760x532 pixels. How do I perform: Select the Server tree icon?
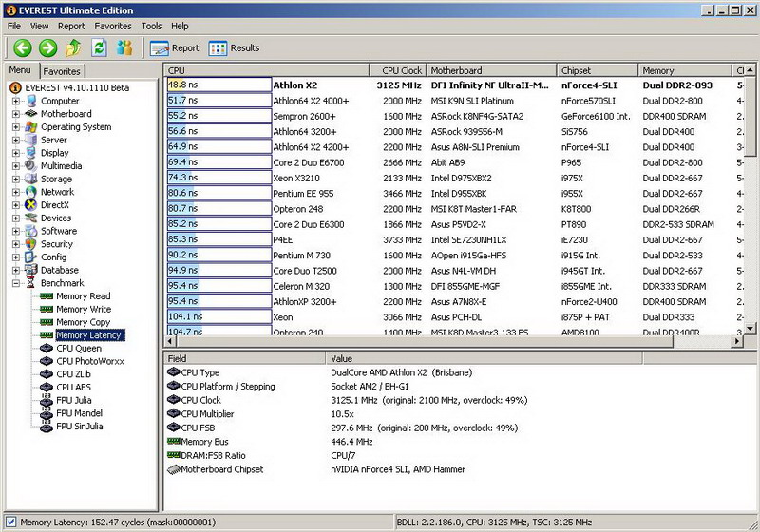(31, 140)
